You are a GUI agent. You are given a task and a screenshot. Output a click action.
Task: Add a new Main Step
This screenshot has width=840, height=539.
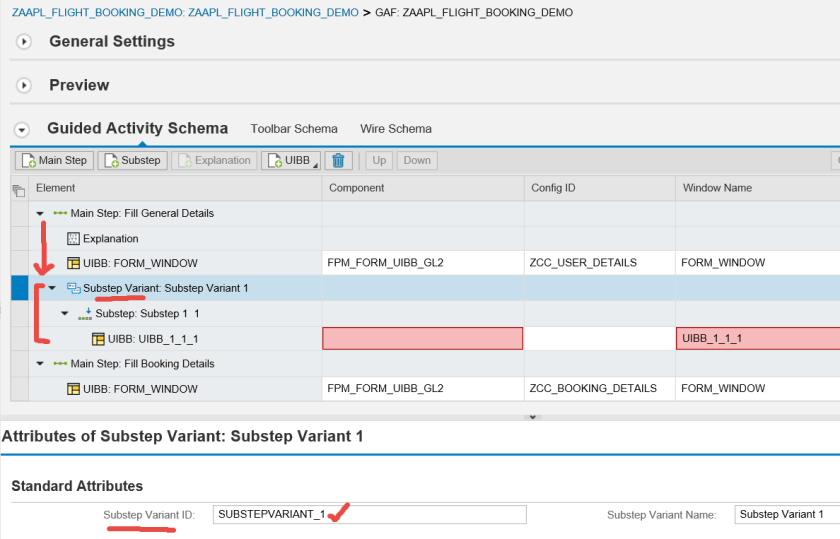point(55,160)
